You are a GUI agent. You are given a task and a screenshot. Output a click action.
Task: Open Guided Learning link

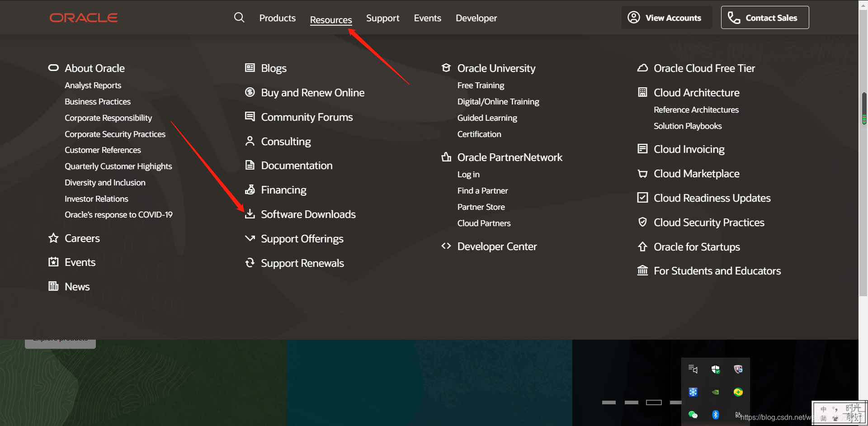tap(487, 118)
